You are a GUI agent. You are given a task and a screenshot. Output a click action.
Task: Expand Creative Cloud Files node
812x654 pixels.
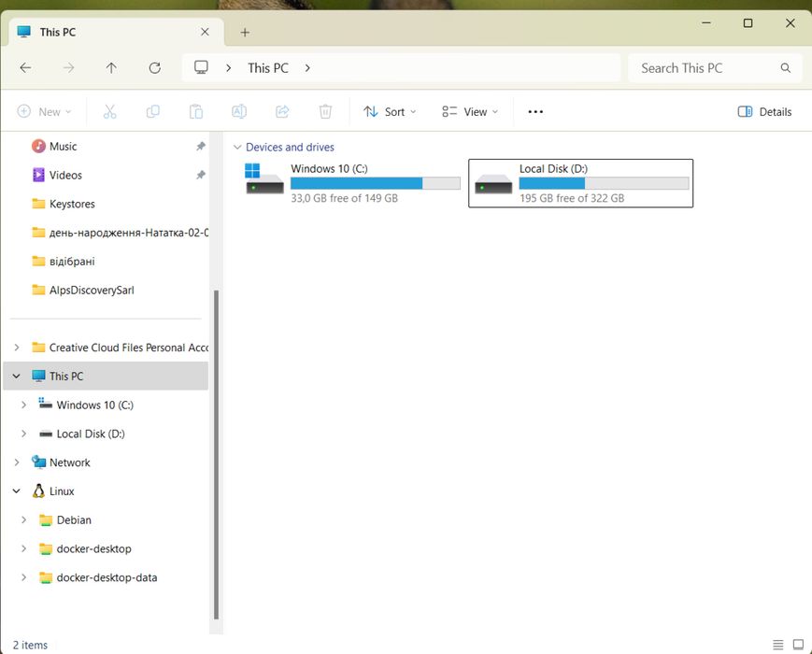[17, 348]
